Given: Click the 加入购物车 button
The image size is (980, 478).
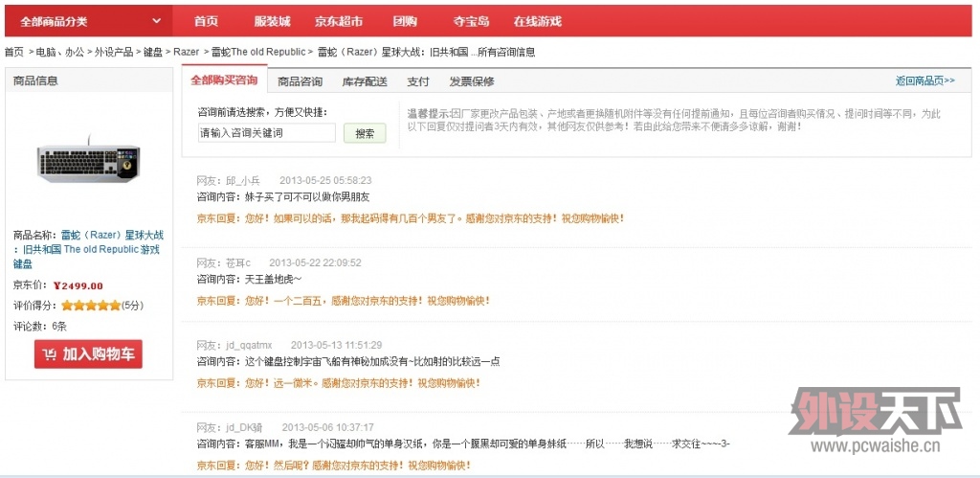Looking at the screenshot, I should 88,354.
